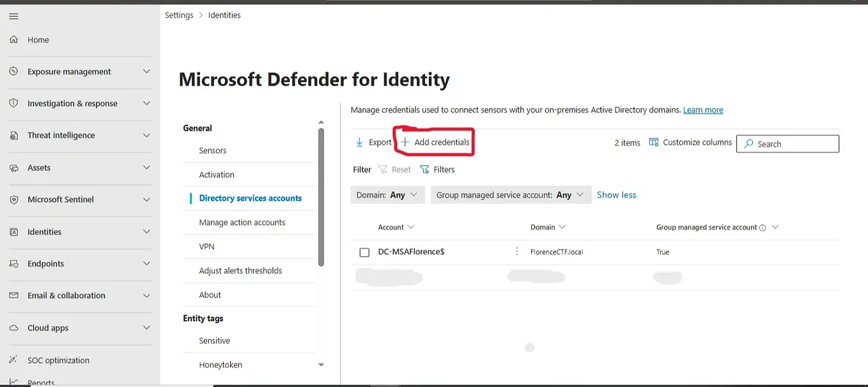The width and height of the screenshot is (868, 387).
Task: Expand Threat intelligence chevron
Action: 146,136
